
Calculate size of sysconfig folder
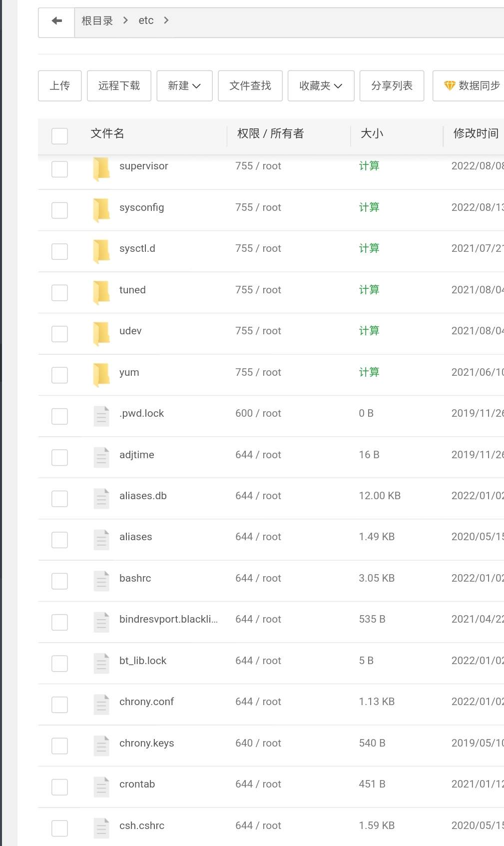tap(369, 207)
